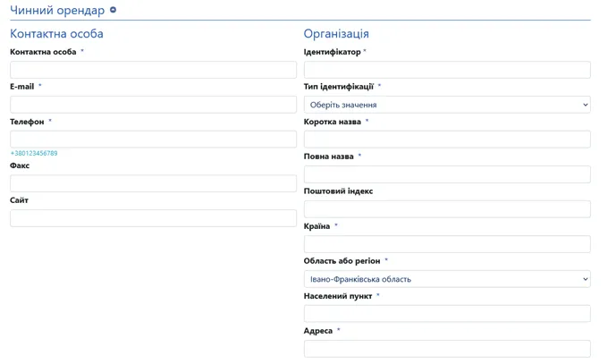Viewport: 608px width, 364px height.
Task: Click into the Сайт field
Action: (153, 218)
